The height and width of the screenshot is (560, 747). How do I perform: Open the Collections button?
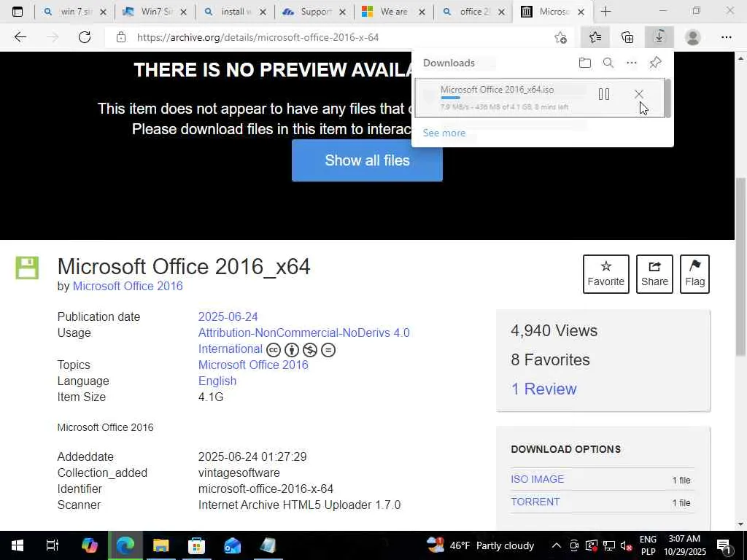(627, 37)
